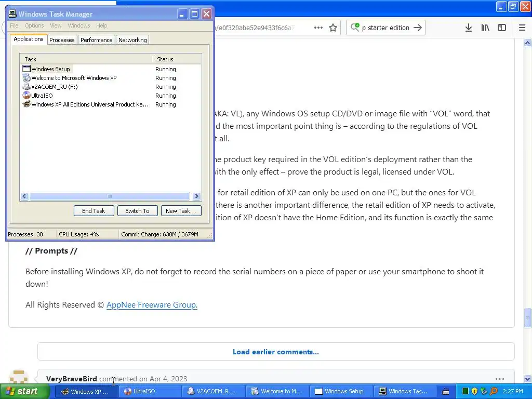Viewport: 532px width, 399px height.
Task: Click the Product Key task's icon
Action: 26,104
